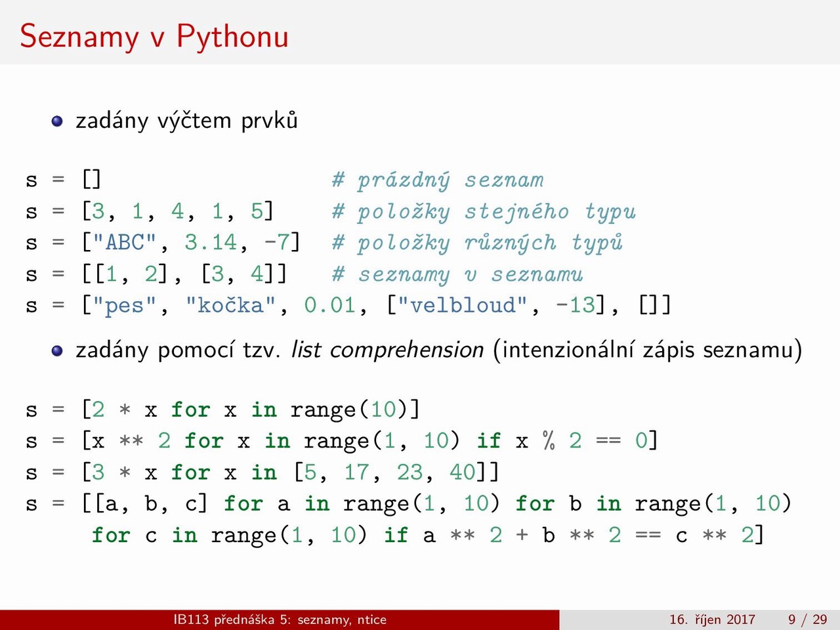
Task: Click the comment "# položky různých typů"
Action: pyautogui.click(x=477, y=243)
